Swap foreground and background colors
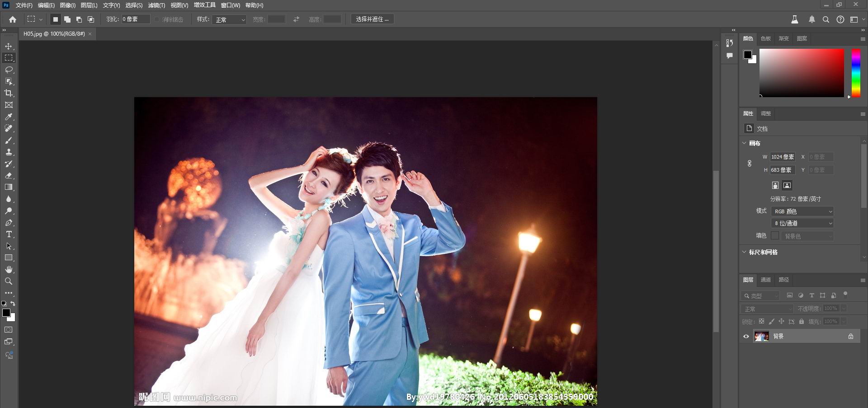The height and width of the screenshot is (408, 868). 13,304
